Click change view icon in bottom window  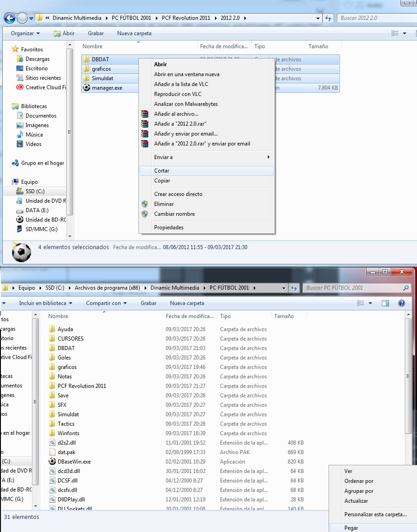point(361,303)
